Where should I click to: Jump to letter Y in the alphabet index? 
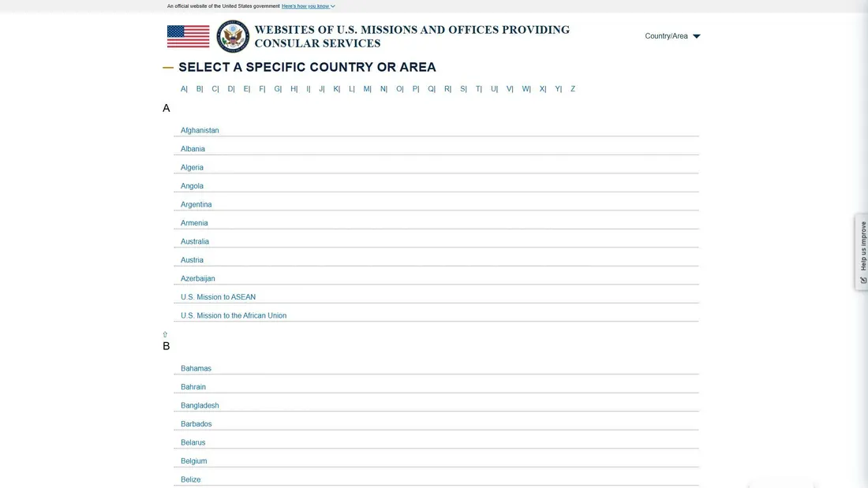point(558,88)
